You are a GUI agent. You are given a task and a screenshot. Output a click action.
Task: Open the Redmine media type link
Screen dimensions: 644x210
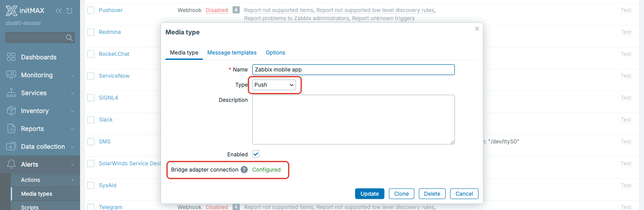coord(110,32)
